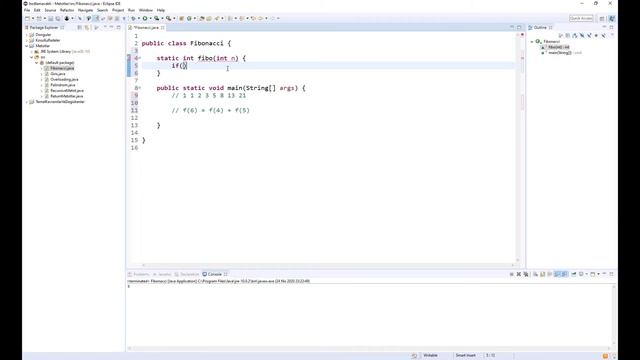
Task: Click the External Tools run icon
Action: tap(169, 18)
